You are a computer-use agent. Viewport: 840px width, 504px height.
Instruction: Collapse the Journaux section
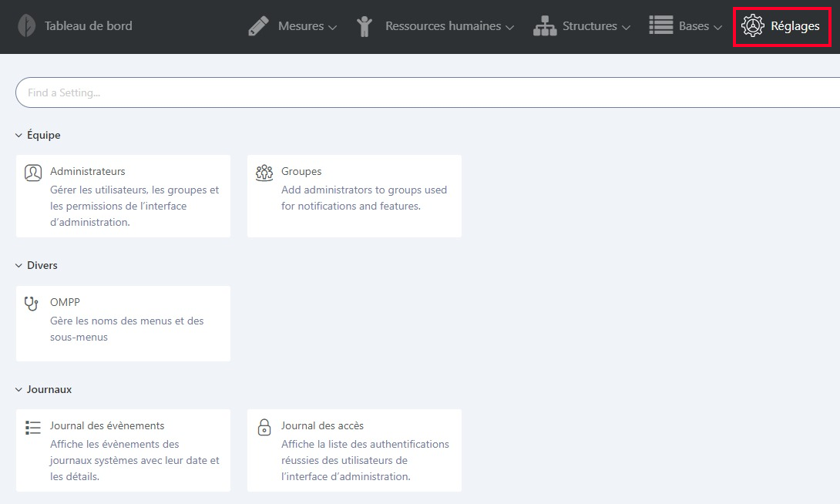click(19, 390)
